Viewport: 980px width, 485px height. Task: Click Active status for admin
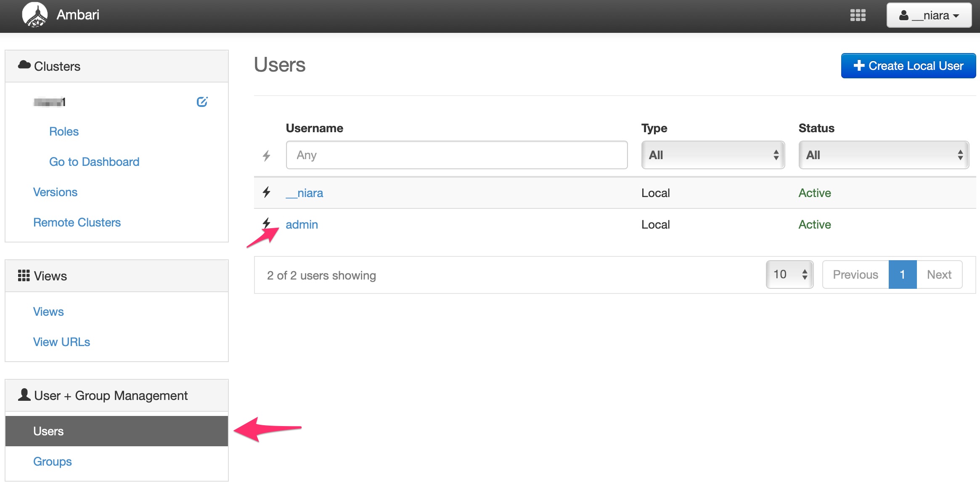point(815,224)
